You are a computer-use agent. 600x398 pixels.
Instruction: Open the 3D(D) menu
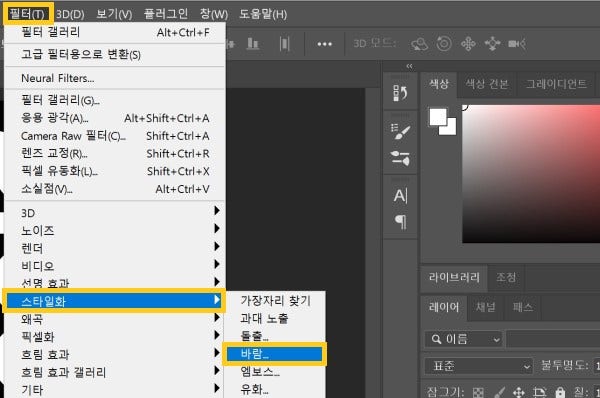point(70,15)
